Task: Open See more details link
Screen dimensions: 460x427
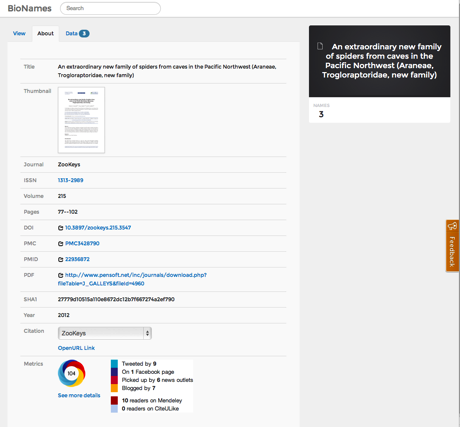Action: (x=79, y=395)
